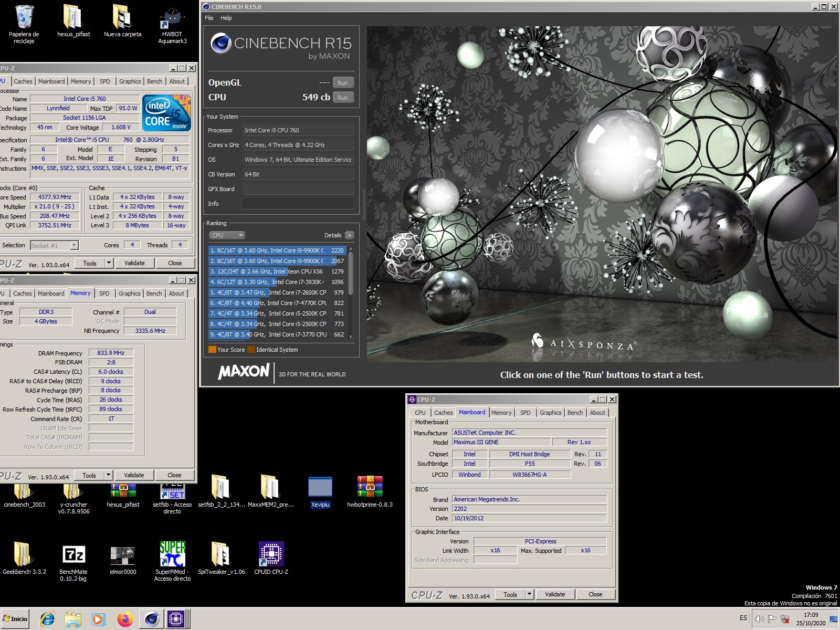Click the Info input field in Cinebench
This screenshot has height=630, width=840.
[x=298, y=204]
